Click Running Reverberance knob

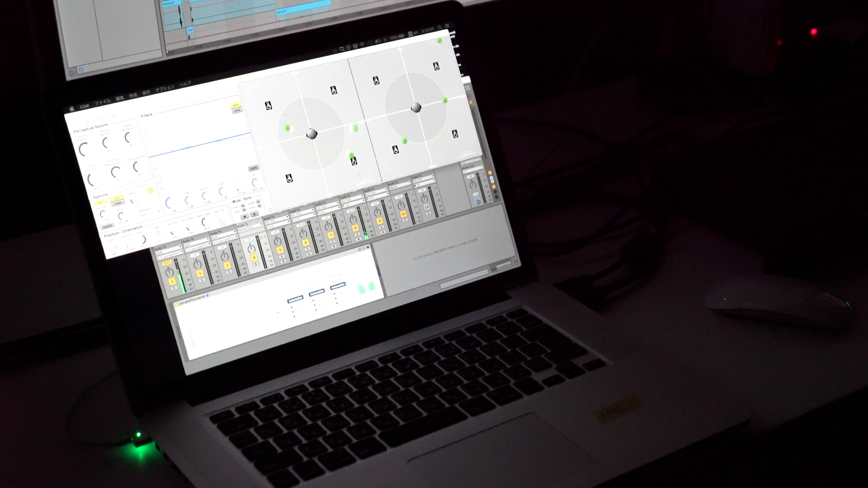[x=116, y=172]
